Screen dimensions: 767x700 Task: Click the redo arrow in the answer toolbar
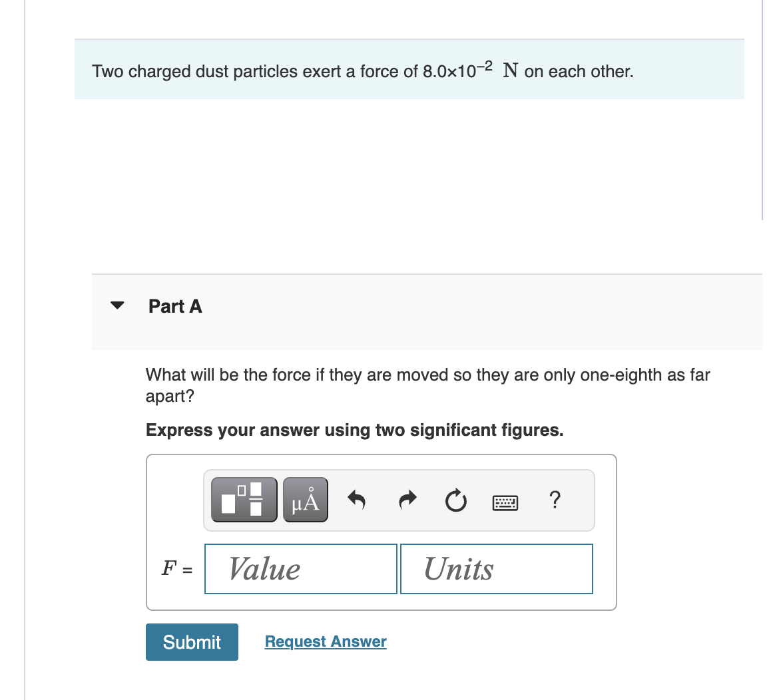tap(407, 500)
